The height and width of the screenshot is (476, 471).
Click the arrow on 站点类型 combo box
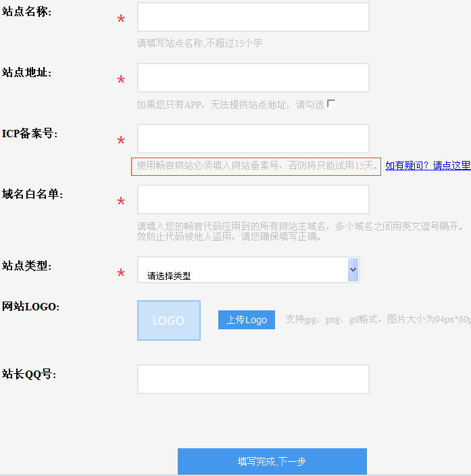pos(353,269)
